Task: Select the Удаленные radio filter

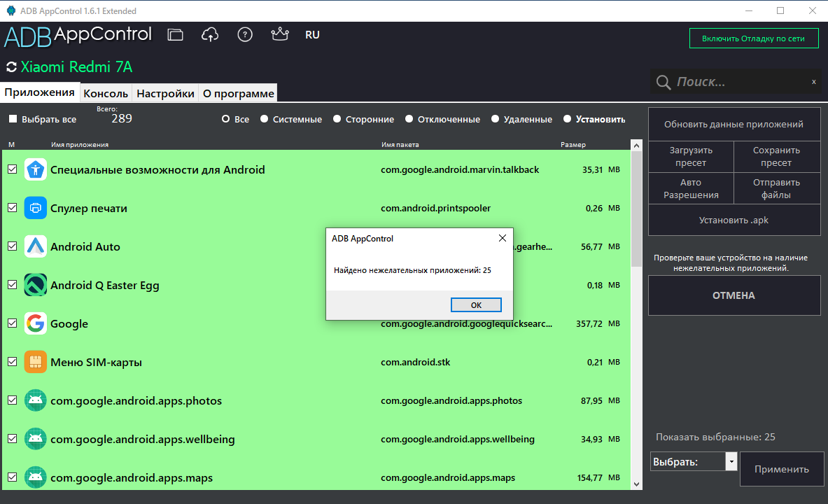Action: 495,119
